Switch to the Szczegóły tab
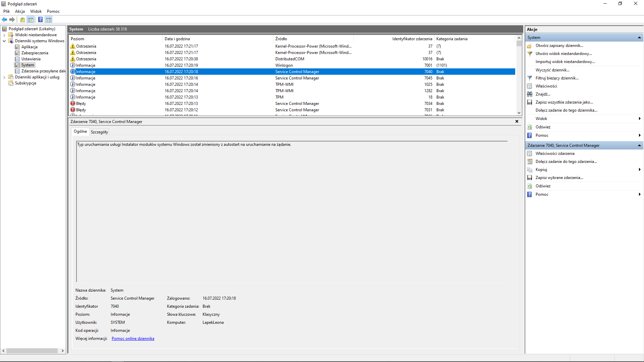 (x=99, y=132)
